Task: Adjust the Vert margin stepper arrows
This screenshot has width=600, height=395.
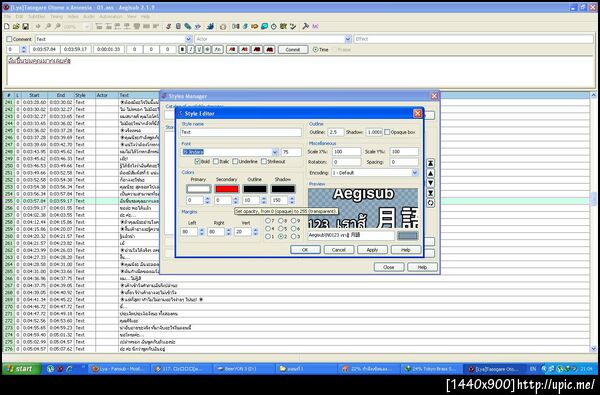Action: pyautogui.click(x=255, y=232)
